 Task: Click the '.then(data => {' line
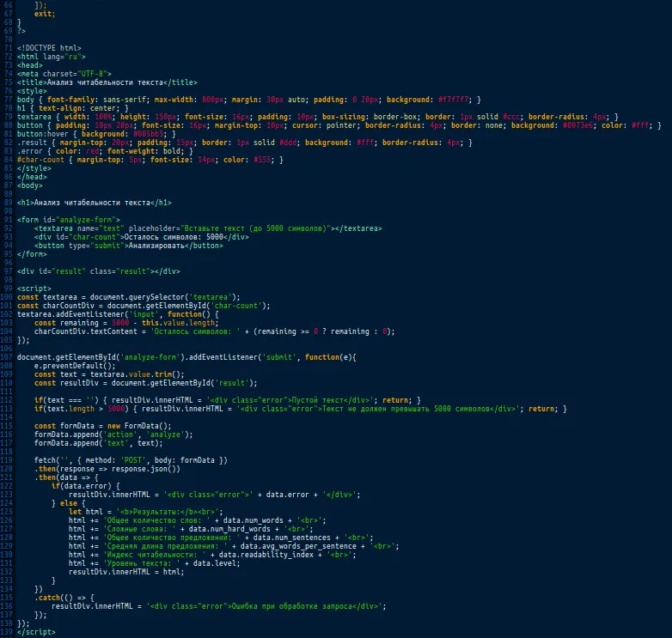(66, 477)
